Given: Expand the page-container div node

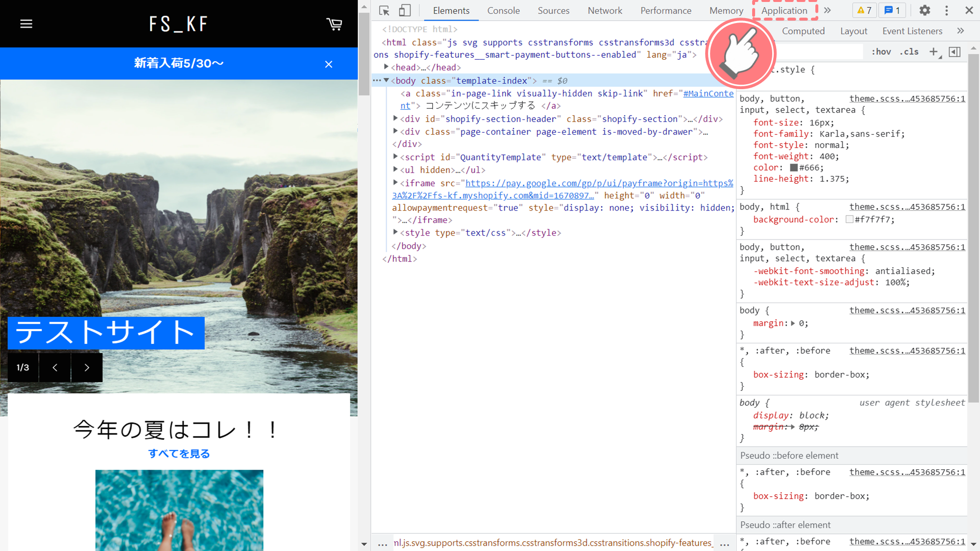Looking at the screenshot, I should (x=395, y=131).
